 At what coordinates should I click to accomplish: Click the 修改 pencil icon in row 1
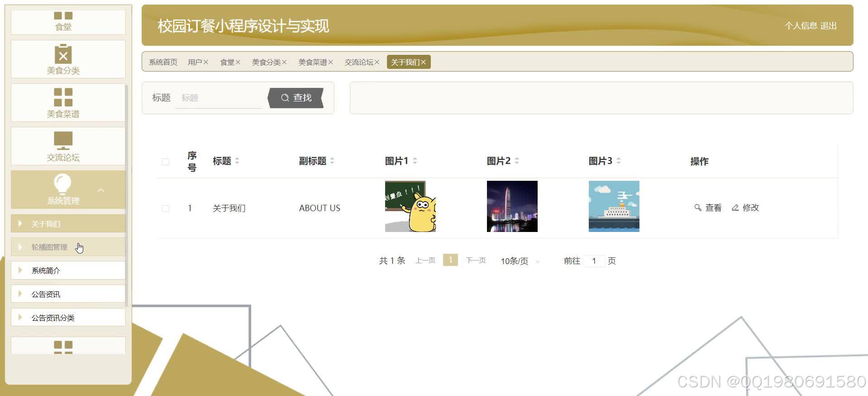click(735, 208)
